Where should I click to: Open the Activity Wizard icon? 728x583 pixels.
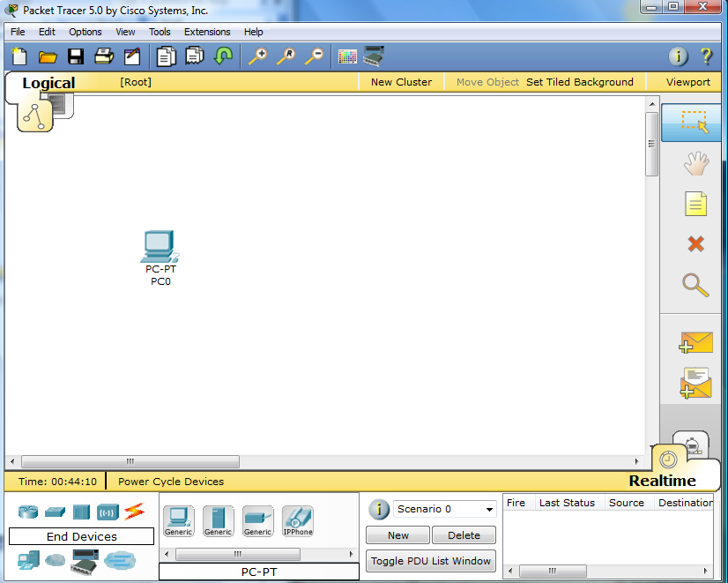click(132, 56)
